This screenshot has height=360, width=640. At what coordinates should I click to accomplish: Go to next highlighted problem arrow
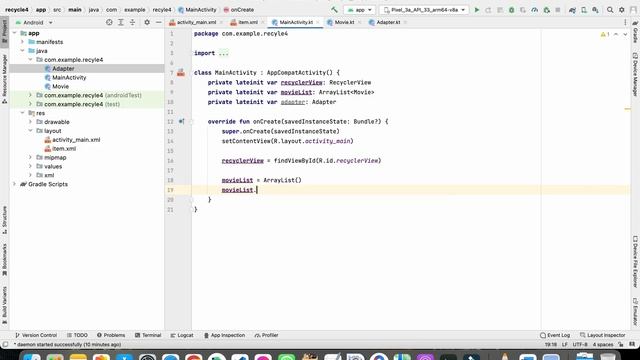pos(625,35)
